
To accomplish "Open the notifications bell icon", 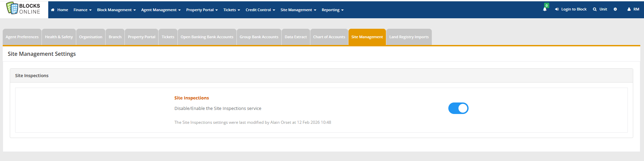I will pyautogui.click(x=544, y=9).
